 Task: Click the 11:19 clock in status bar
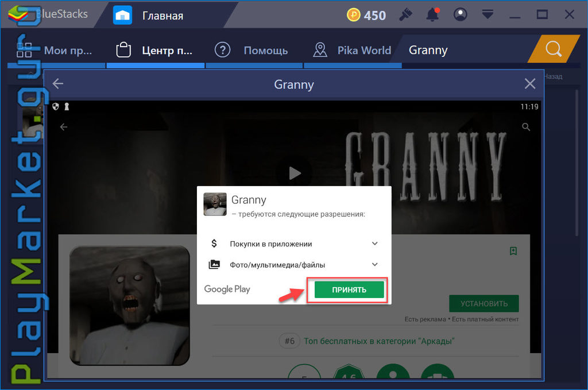(x=529, y=106)
